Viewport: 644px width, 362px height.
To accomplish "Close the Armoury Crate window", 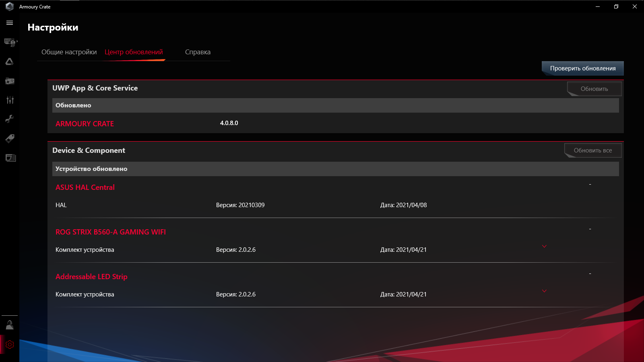I will click(635, 6).
